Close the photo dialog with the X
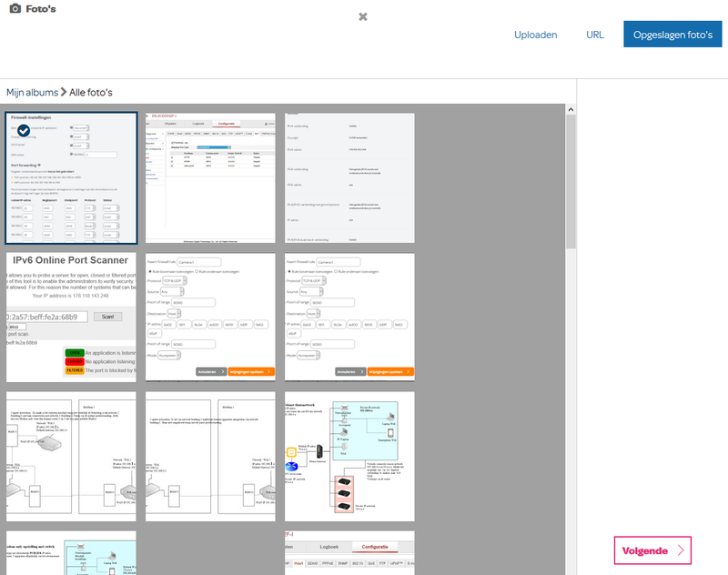This screenshot has height=575, width=728. tap(363, 16)
